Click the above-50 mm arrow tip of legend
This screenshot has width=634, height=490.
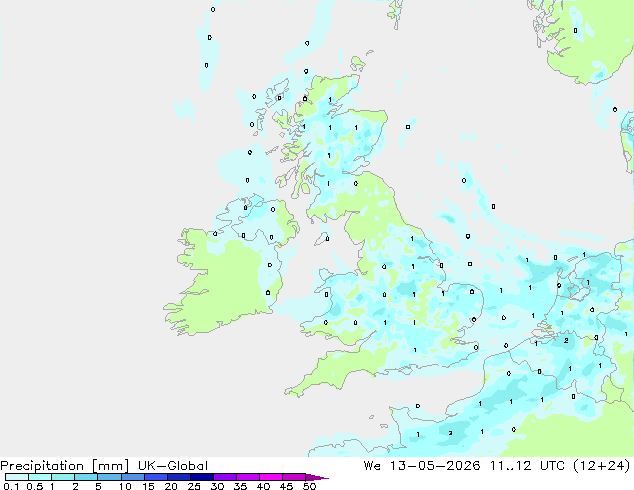317,477
